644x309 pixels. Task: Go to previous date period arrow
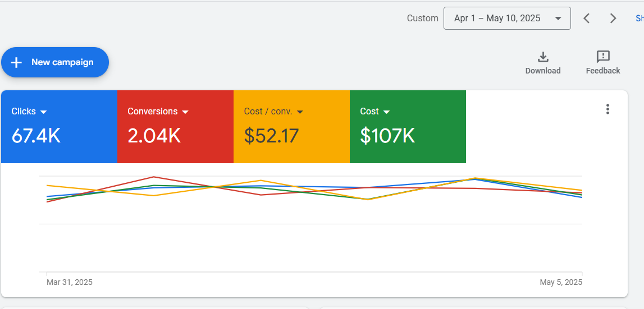587,19
